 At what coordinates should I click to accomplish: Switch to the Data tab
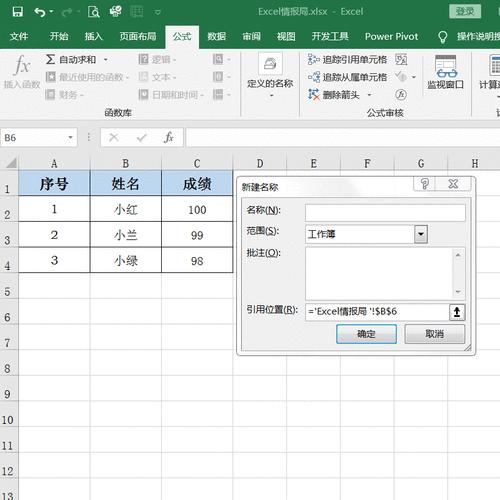coord(217,36)
